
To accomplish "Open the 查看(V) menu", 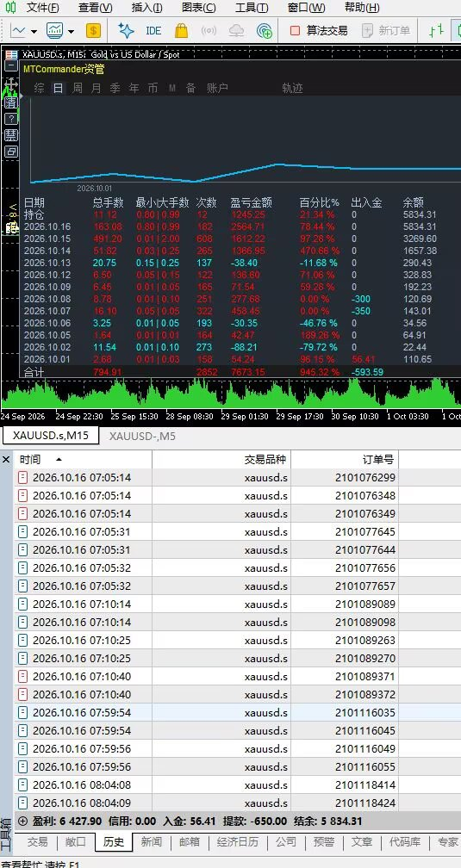I will coord(96,8).
